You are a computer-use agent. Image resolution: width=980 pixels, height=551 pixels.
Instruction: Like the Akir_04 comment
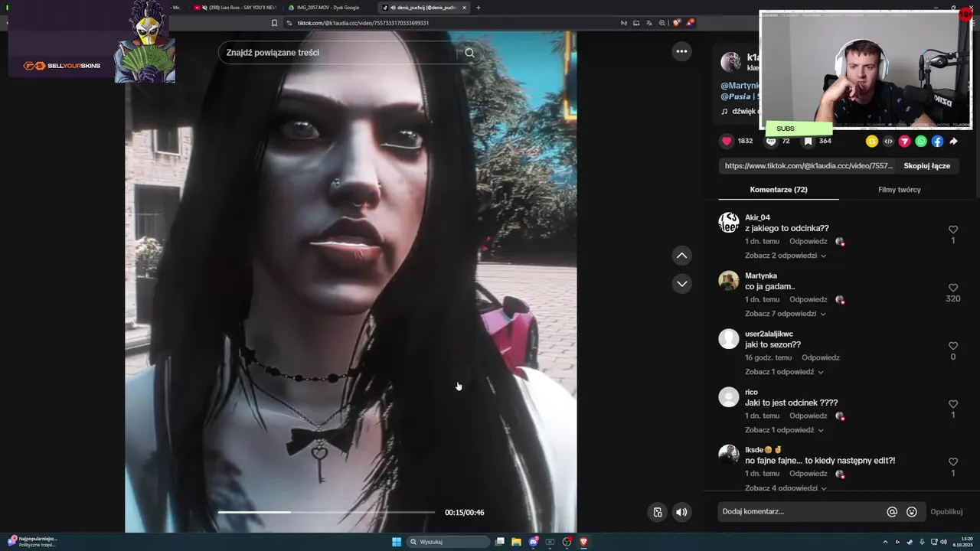point(953,230)
